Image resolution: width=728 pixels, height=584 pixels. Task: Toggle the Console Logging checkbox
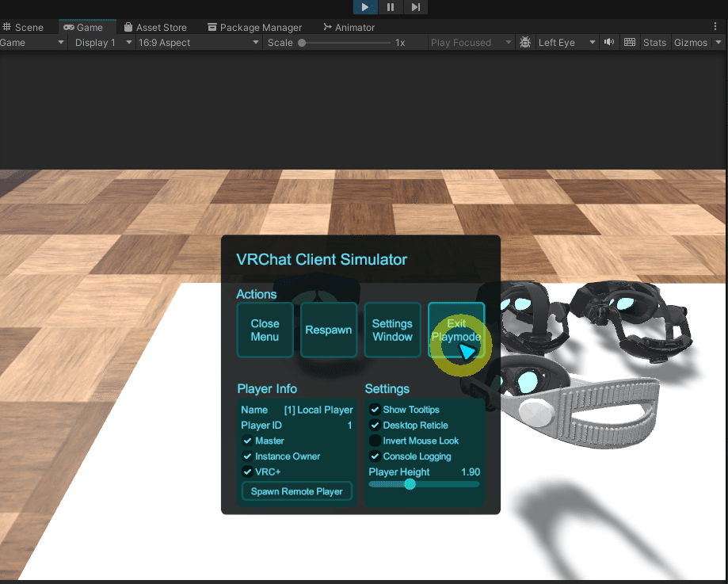[x=375, y=456]
